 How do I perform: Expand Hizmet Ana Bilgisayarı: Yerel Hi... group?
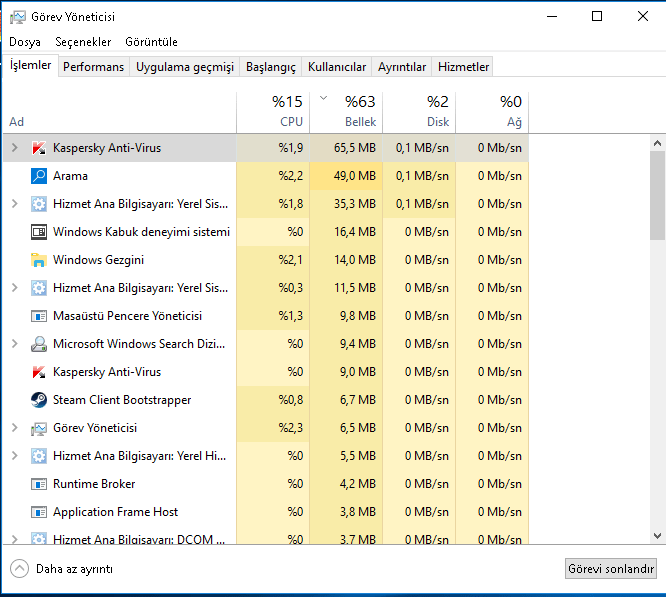pyautogui.click(x=14, y=456)
